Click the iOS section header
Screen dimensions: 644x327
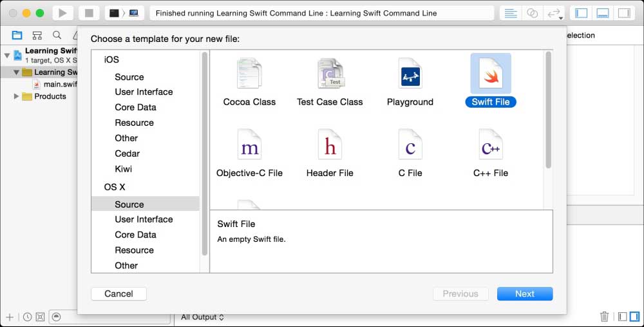pyautogui.click(x=111, y=59)
